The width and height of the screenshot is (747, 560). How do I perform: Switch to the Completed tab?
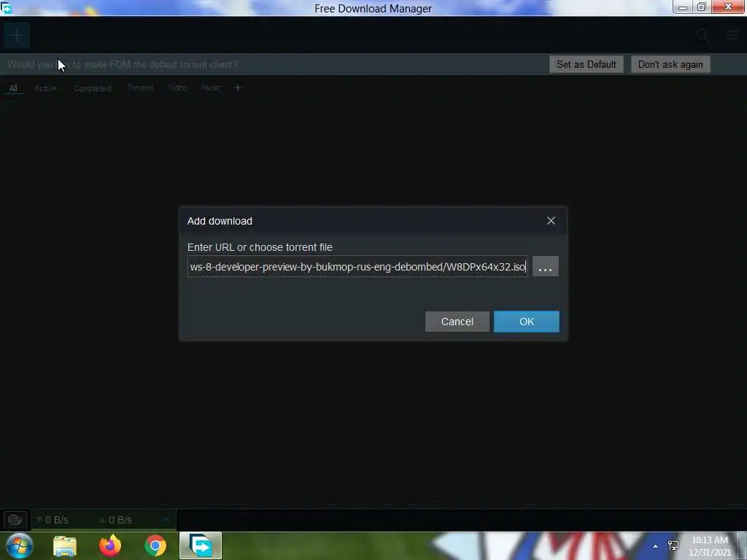coord(93,88)
